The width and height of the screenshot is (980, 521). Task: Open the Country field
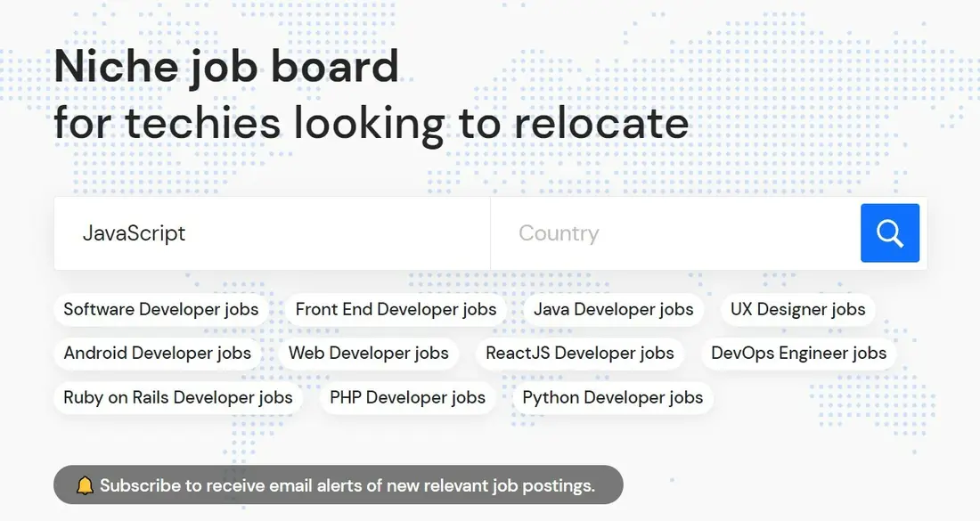tap(675, 233)
